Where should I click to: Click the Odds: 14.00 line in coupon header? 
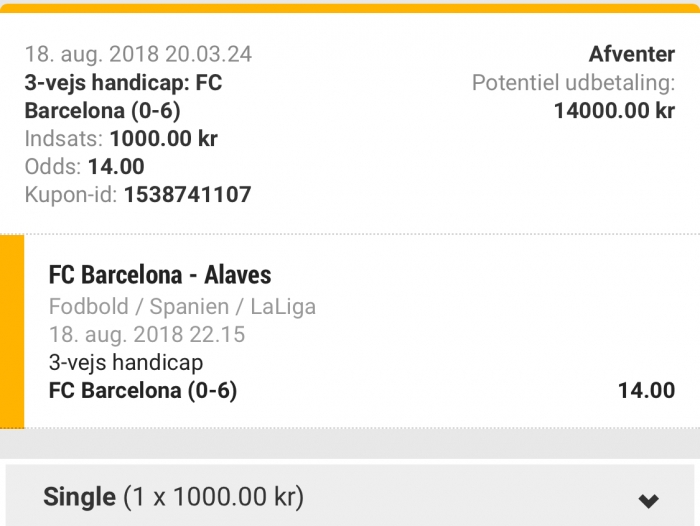pos(85,167)
